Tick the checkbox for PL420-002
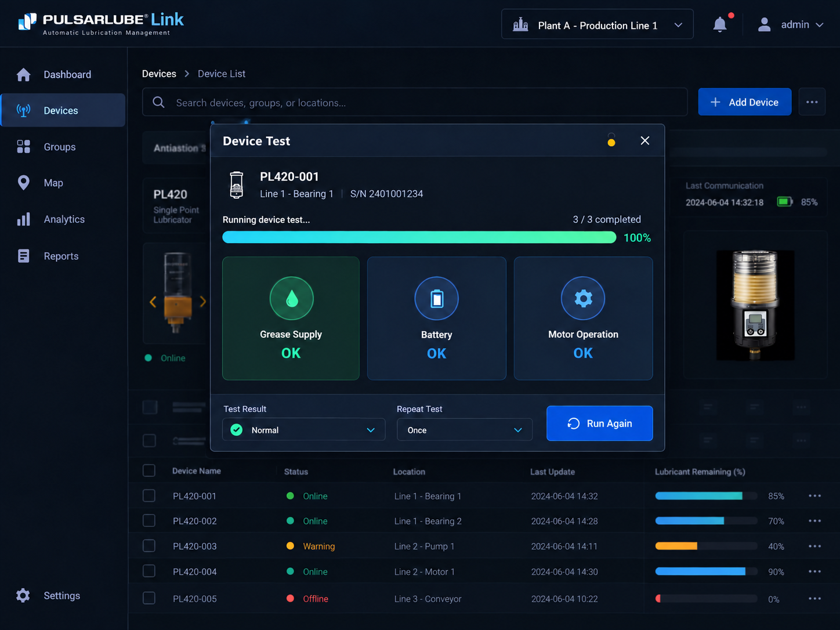Viewport: 840px width, 630px height. click(x=149, y=521)
